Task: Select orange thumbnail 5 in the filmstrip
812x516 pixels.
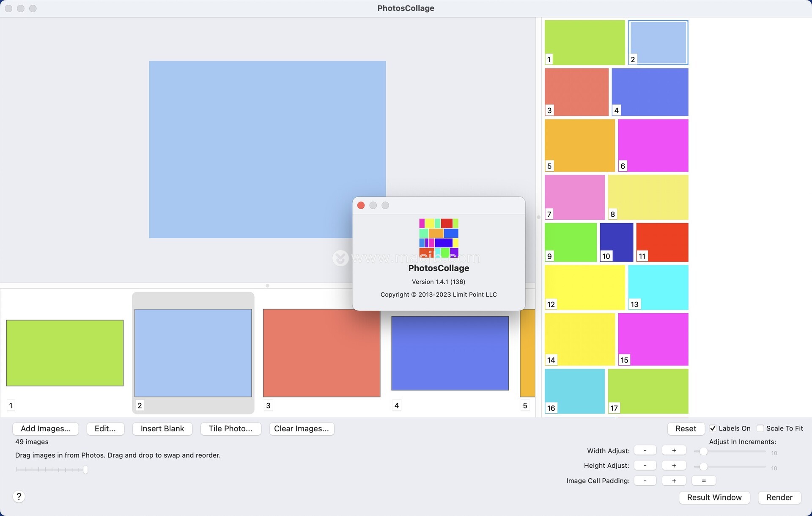Action: coord(527,353)
